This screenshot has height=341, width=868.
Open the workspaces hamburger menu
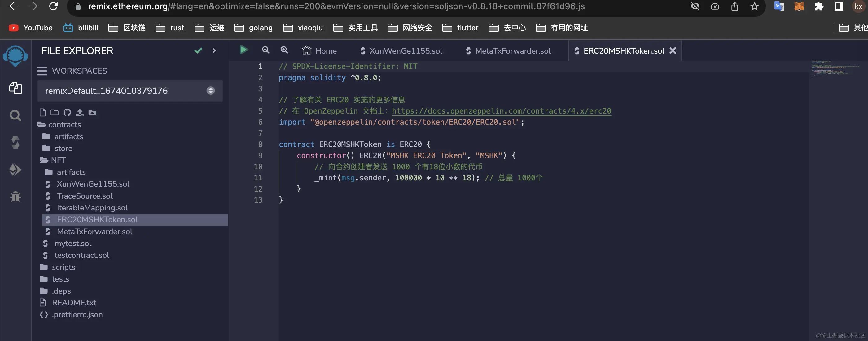click(42, 71)
